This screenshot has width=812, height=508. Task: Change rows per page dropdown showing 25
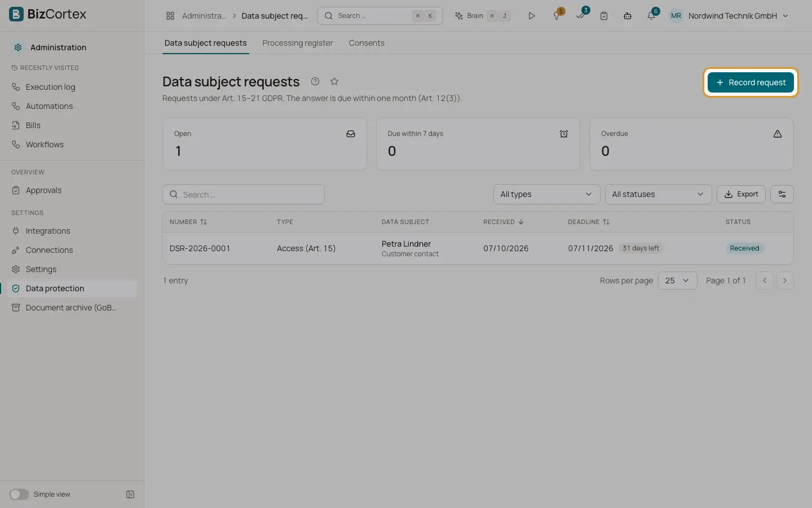(x=677, y=281)
